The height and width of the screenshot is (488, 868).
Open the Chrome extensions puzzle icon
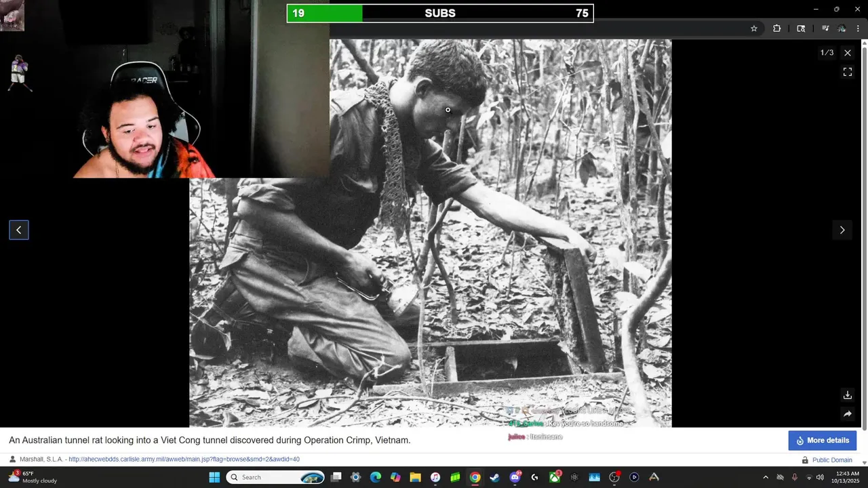click(776, 28)
